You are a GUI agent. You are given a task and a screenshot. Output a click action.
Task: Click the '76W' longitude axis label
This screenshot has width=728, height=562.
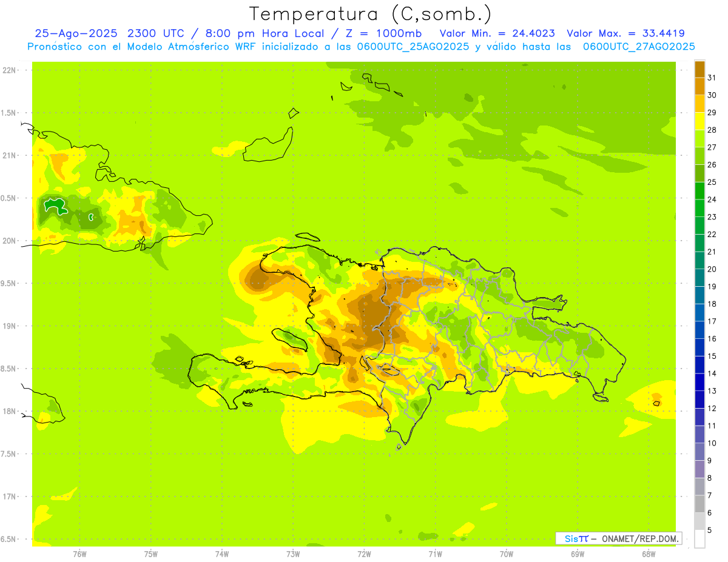[79, 554]
